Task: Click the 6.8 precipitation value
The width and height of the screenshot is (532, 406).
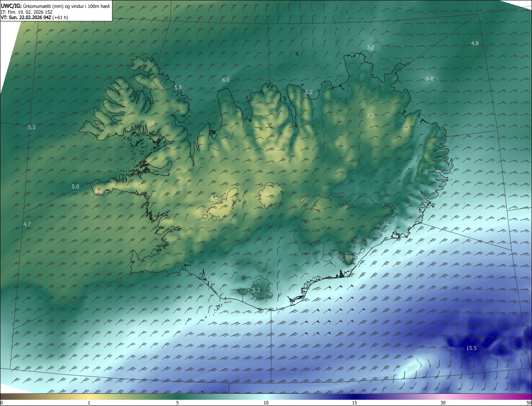Action: 430,78
